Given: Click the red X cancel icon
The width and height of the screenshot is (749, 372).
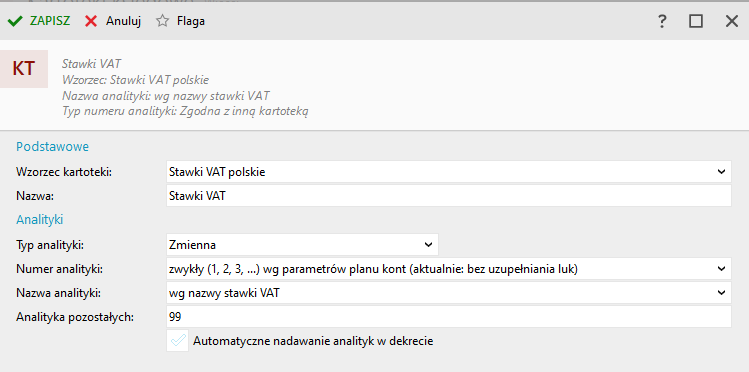Looking at the screenshot, I should (91, 21).
